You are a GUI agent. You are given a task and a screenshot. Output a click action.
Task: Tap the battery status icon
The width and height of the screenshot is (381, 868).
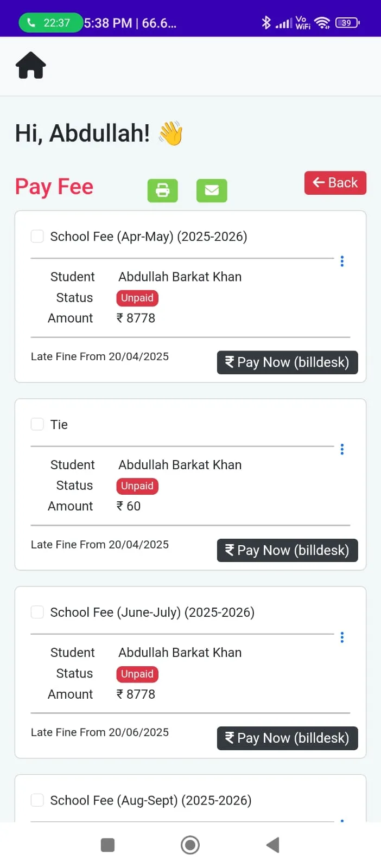(347, 23)
